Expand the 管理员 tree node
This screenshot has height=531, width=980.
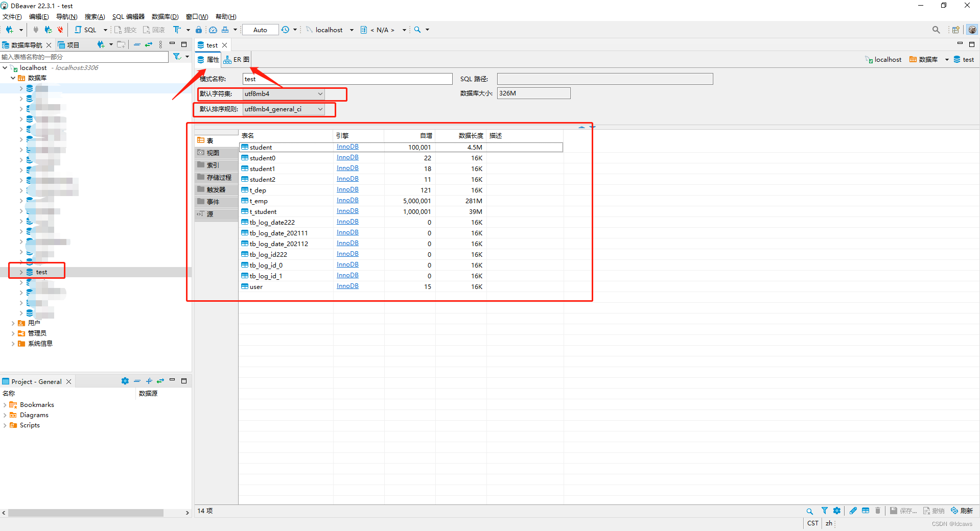tap(13, 333)
